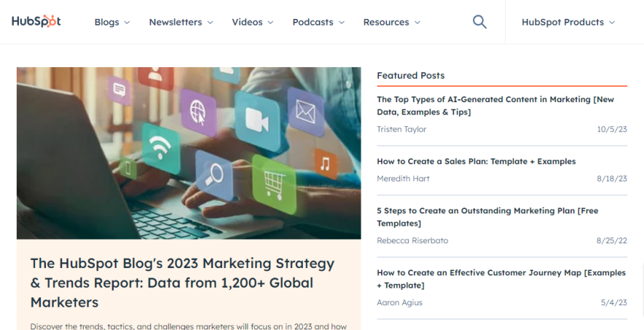Open the search magnifier icon

[x=479, y=22]
